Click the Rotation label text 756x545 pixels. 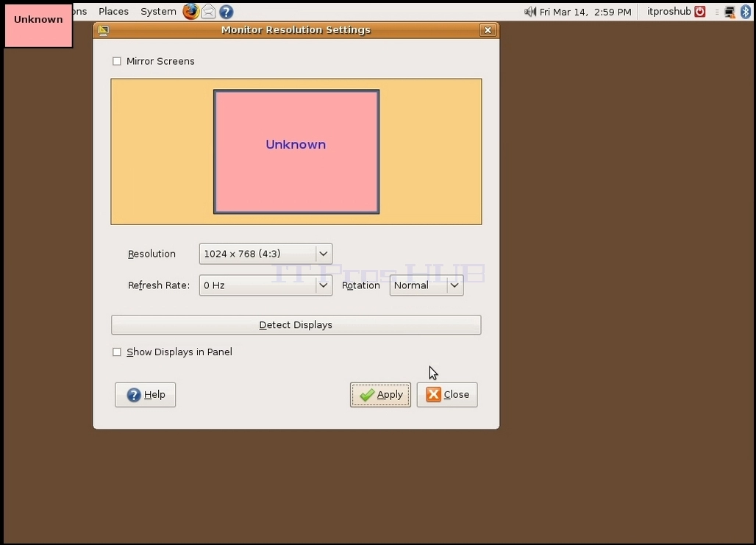[x=360, y=285]
